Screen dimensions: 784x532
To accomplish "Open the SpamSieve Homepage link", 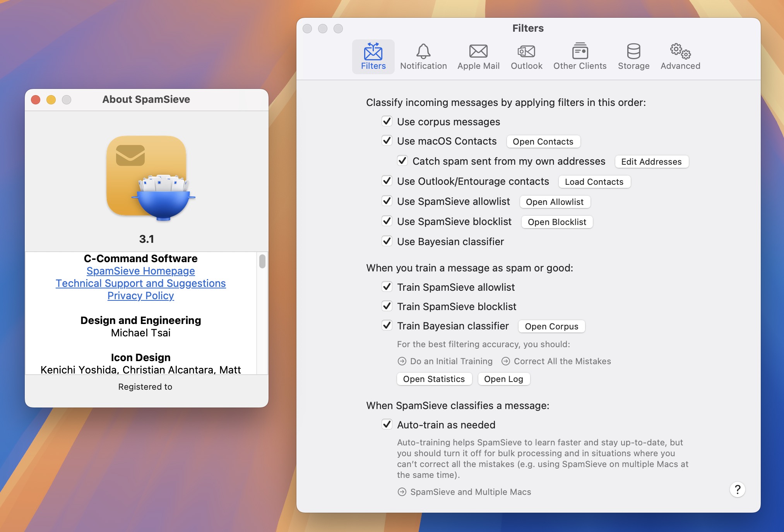I will 140,271.
